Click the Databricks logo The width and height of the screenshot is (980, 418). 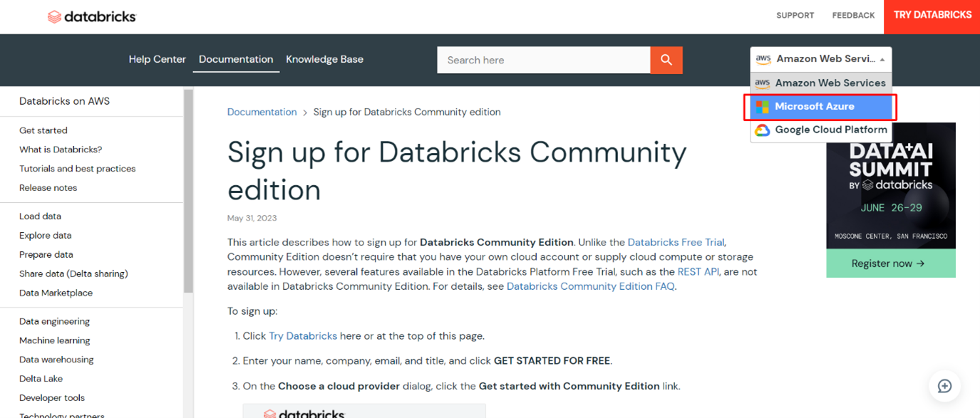tap(91, 16)
